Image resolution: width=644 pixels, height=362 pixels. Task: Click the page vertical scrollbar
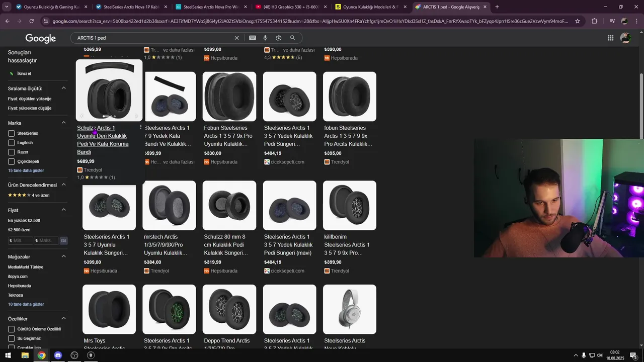point(641,106)
